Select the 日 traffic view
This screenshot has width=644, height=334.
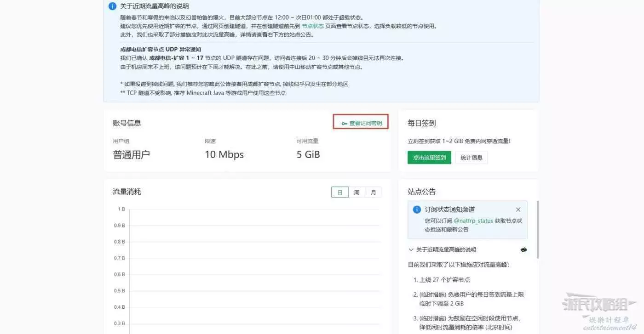click(340, 192)
